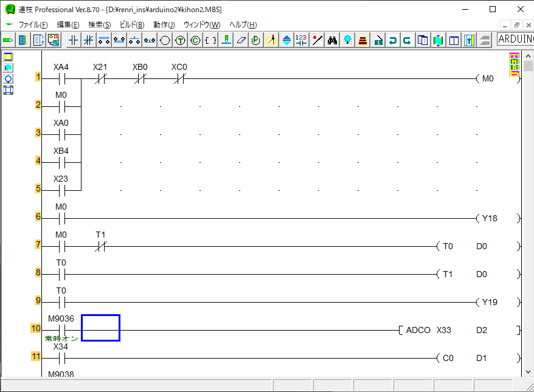Screen dimensions: 534x392
Task: Click the redo arrow icon
Action: [407, 40]
